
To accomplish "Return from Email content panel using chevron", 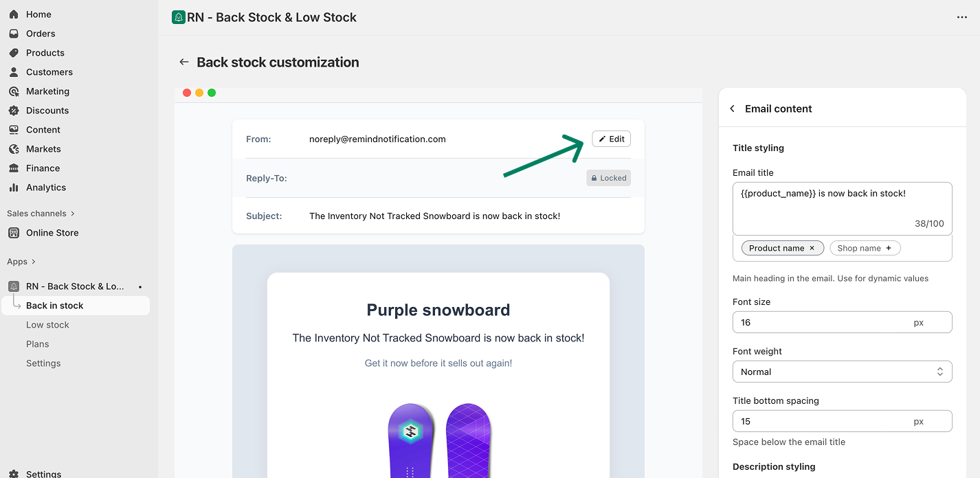I will [733, 109].
